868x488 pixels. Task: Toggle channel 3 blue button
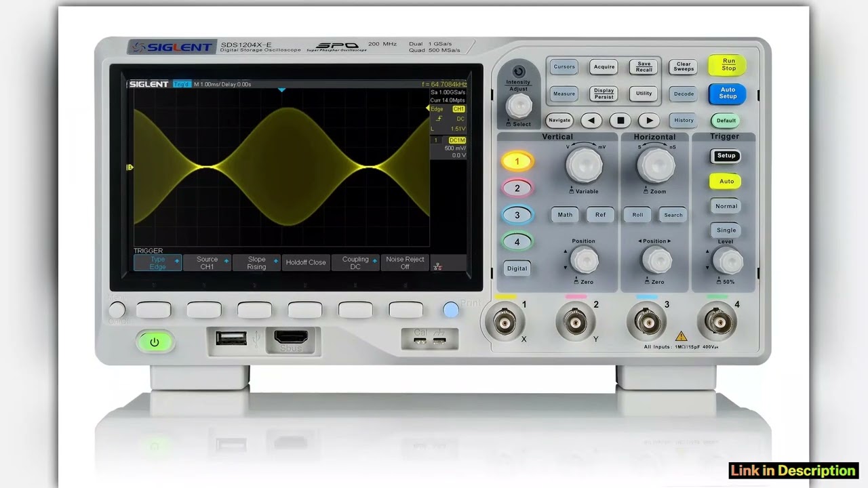(x=517, y=215)
